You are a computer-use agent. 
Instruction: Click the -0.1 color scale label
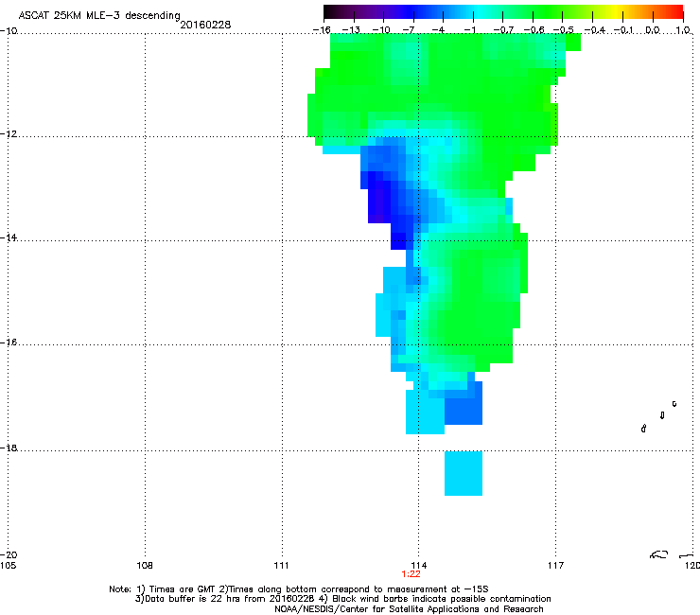pyautogui.click(x=623, y=30)
